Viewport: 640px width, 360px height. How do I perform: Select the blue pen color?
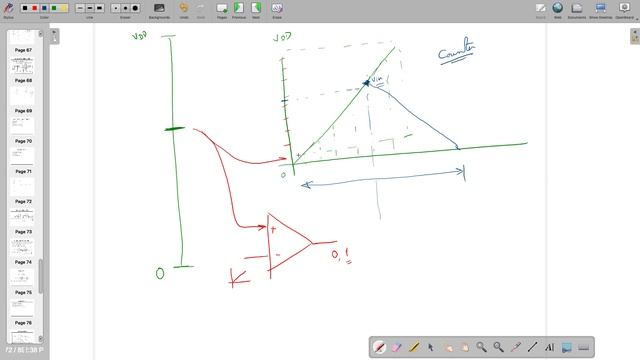(x=44, y=8)
